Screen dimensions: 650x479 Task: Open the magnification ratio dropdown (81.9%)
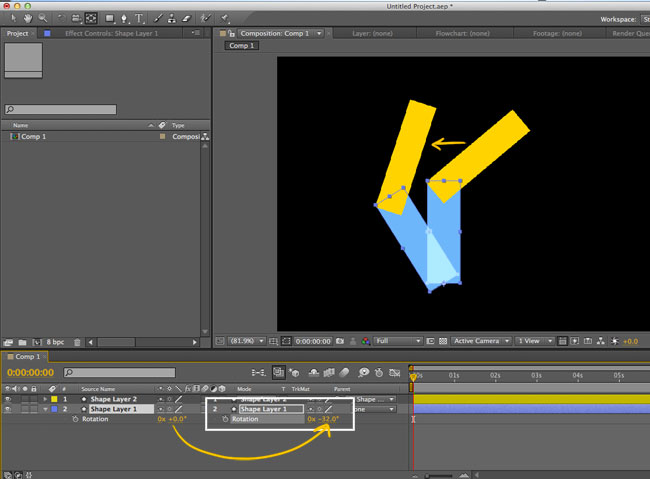pyautogui.click(x=247, y=341)
